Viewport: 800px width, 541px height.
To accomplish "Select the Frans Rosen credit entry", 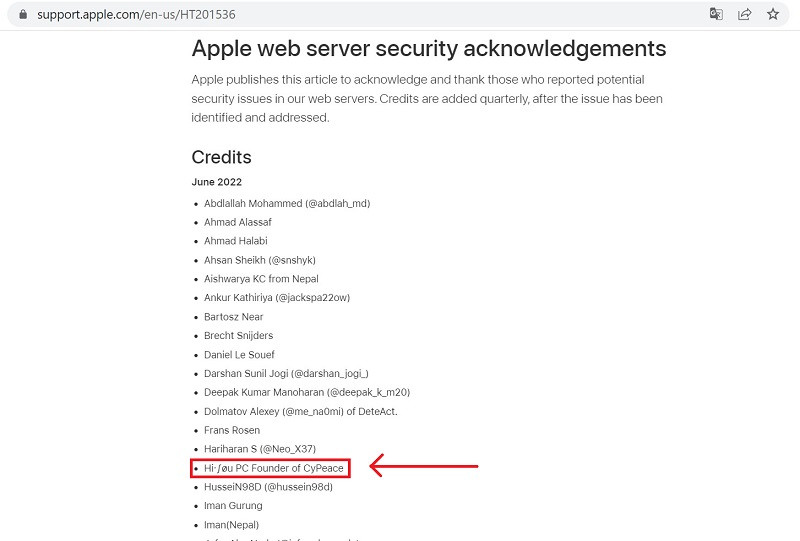I will pos(231,431).
